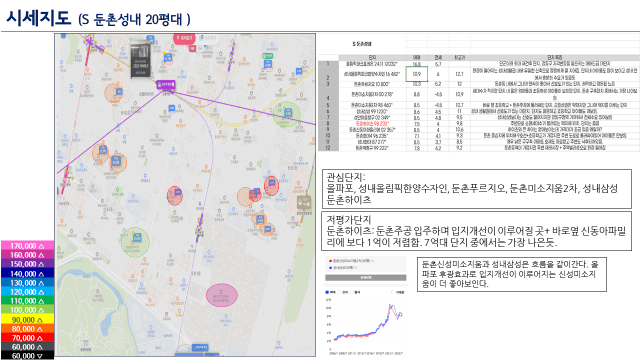
Task: Click the gray wide button below series chips
Action: (366, 278)
